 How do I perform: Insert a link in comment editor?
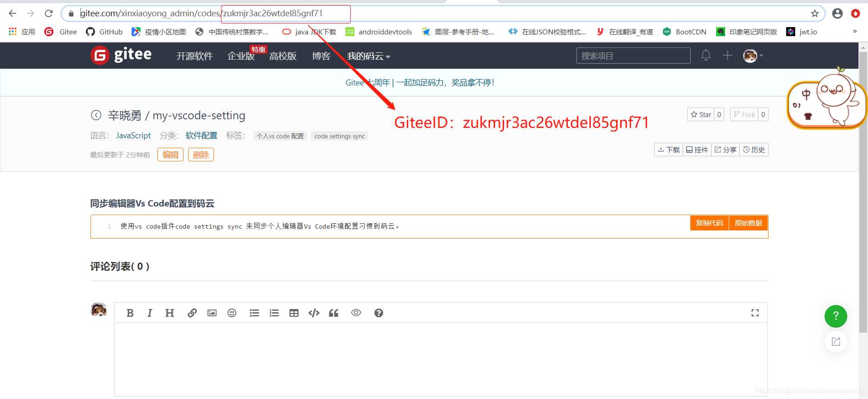click(x=192, y=313)
